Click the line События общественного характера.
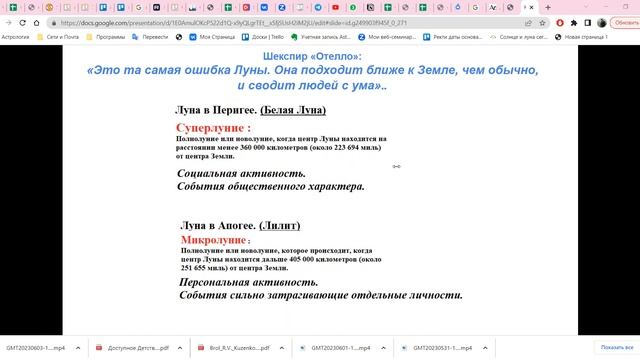Screen dimensions: 640x360 click(271, 187)
